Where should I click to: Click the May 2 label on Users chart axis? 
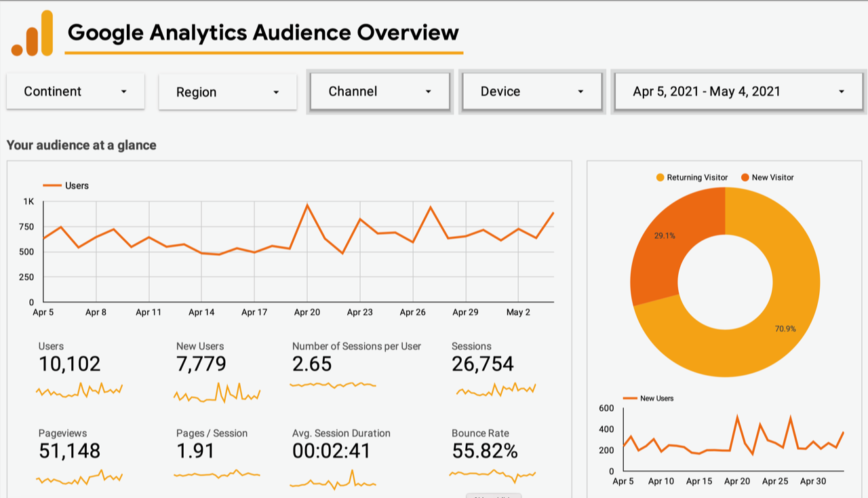pos(519,312)
